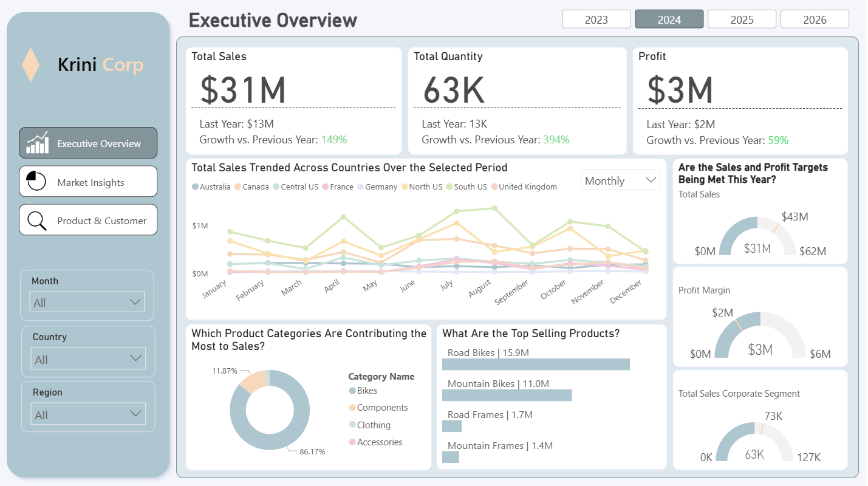Click the Mountain Frames 1.4M bar
Image resolution: width=868 pixels, height=486 pixels.
click(x=451, y=457)
